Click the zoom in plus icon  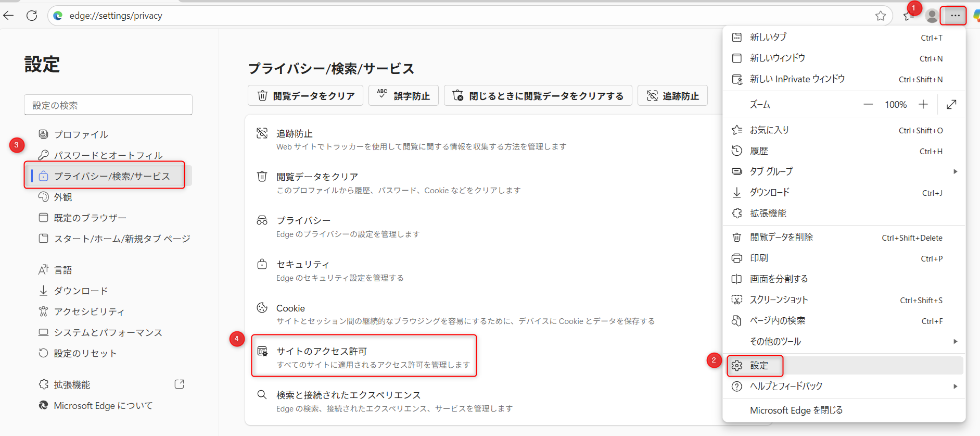(923, 105)
